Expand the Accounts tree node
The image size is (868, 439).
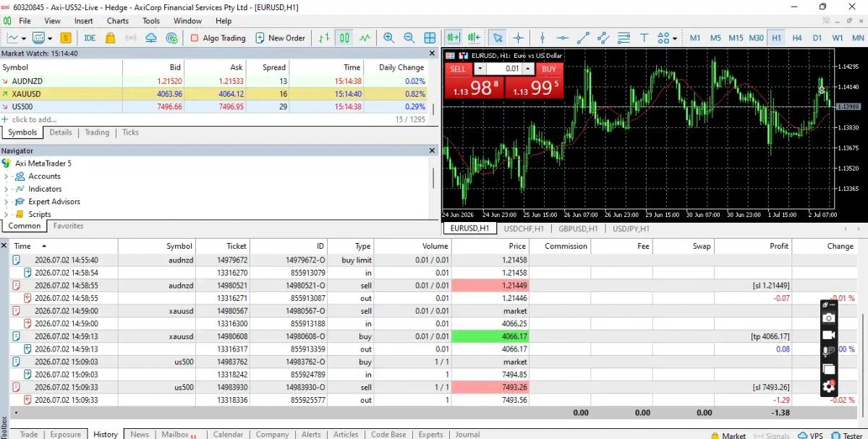pyautogui.click(x=6, y=176)
